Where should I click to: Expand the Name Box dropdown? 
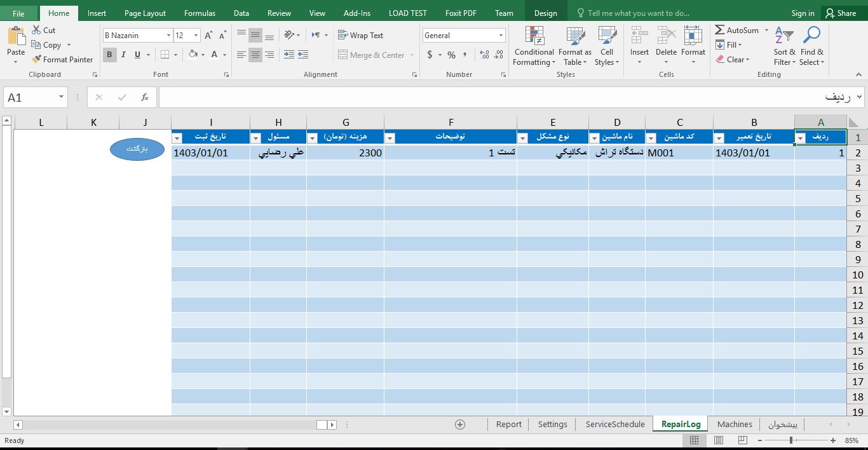(62, 97)
